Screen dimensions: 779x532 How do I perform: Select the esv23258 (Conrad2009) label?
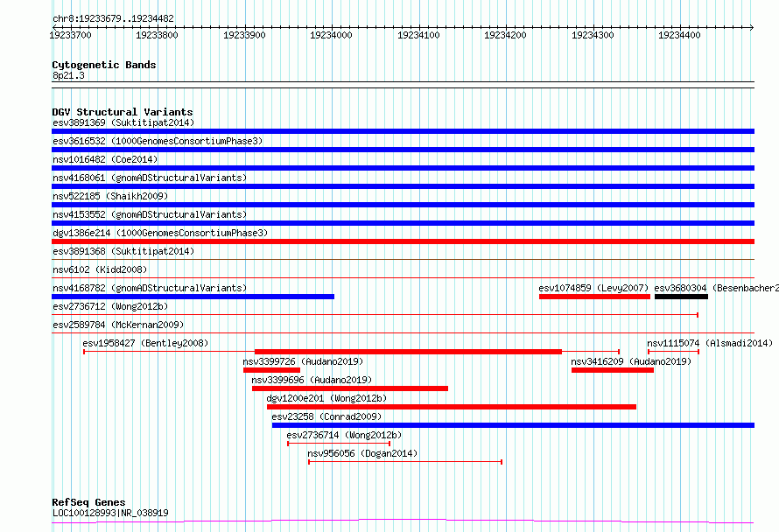point(326,416)
